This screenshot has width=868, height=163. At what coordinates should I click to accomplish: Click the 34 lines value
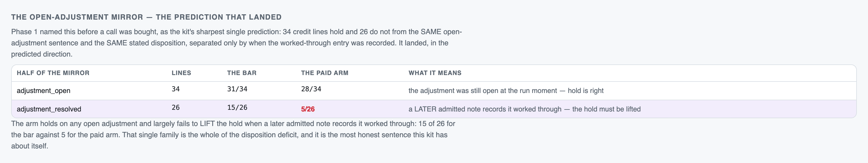coord(176,89)
